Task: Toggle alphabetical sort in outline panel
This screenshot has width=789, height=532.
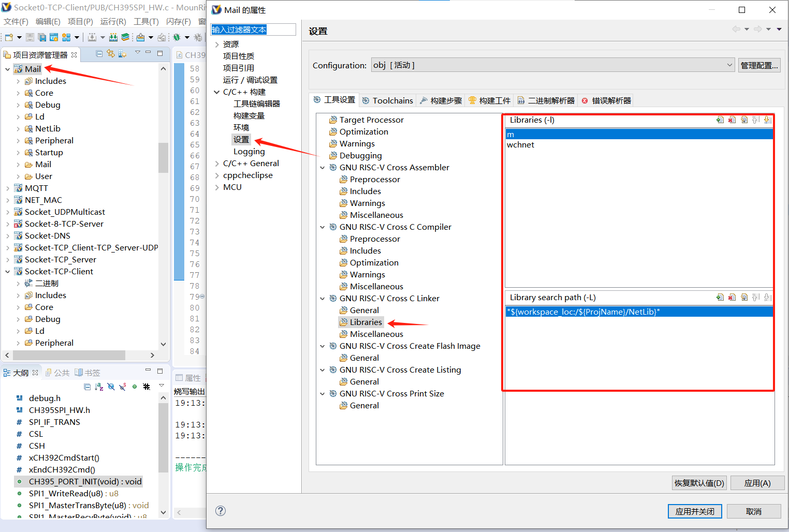Action: [99, 387]
